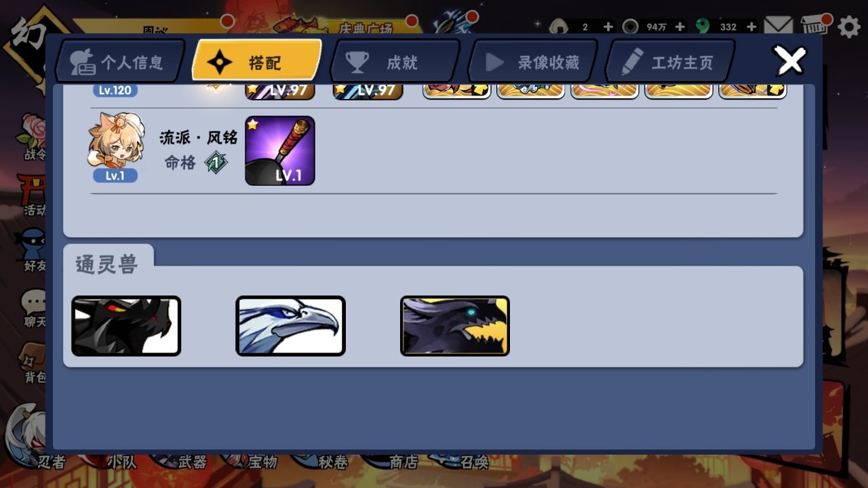The height and width of the screenshot is (488, 868).
Task: Close the profile panel with the X
Action: (x=790, y=61)
